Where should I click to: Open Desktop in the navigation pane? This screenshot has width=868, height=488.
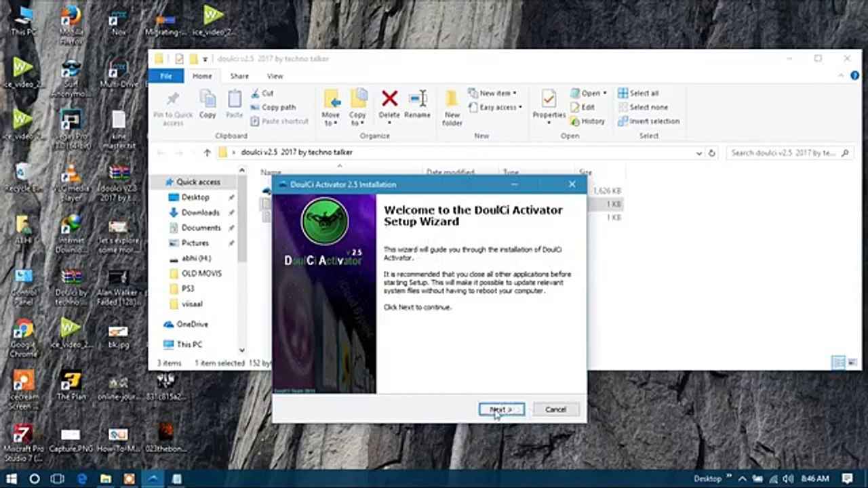(x=195, y=197)
